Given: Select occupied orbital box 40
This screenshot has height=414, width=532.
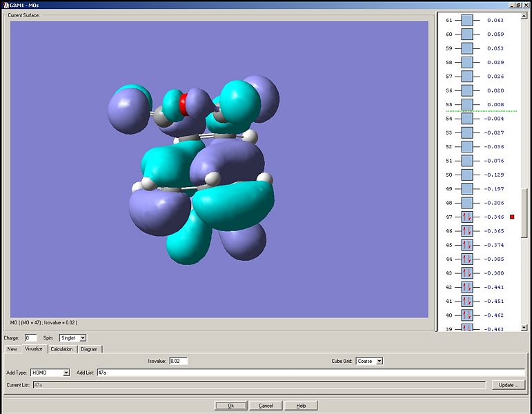Looking at the screenshot, I should click(467, 315).
